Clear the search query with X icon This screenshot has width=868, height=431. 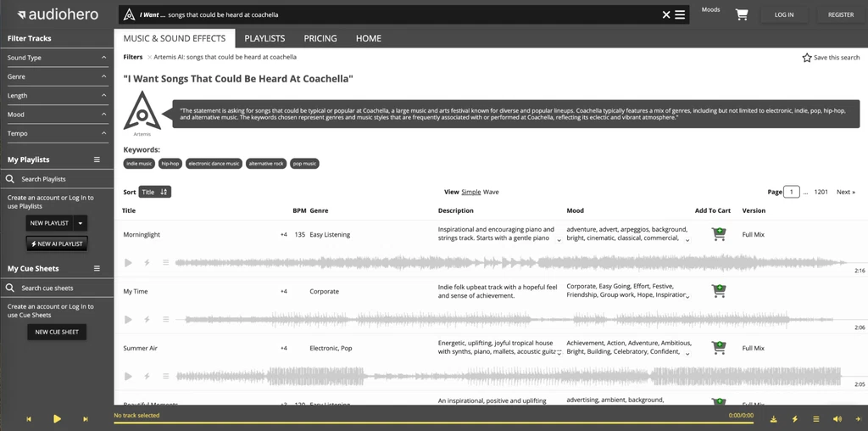point(666,14)
